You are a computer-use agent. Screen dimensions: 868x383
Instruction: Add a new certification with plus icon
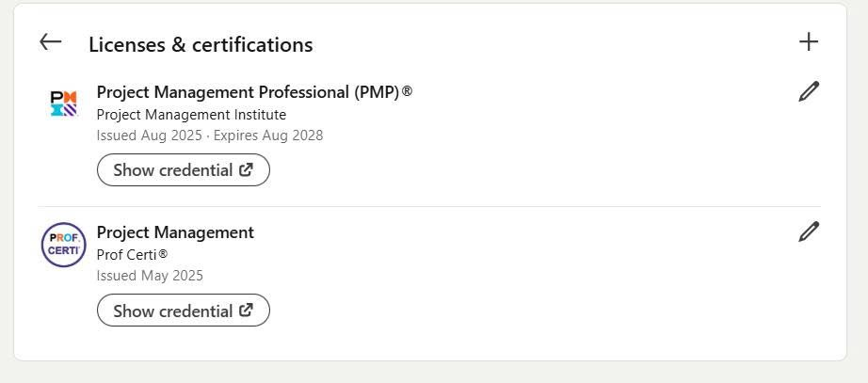(808, 41)
